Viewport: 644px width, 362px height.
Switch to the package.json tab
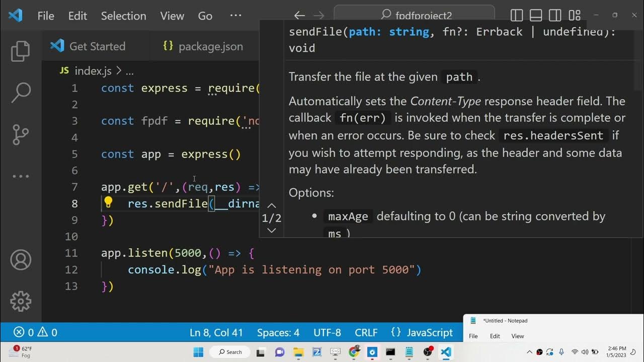coord(204,46)
